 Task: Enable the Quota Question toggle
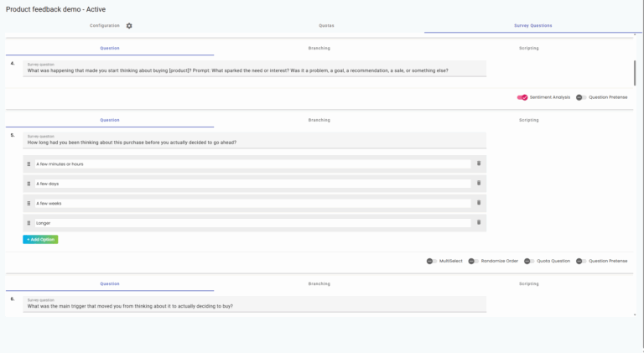(529, 261)
